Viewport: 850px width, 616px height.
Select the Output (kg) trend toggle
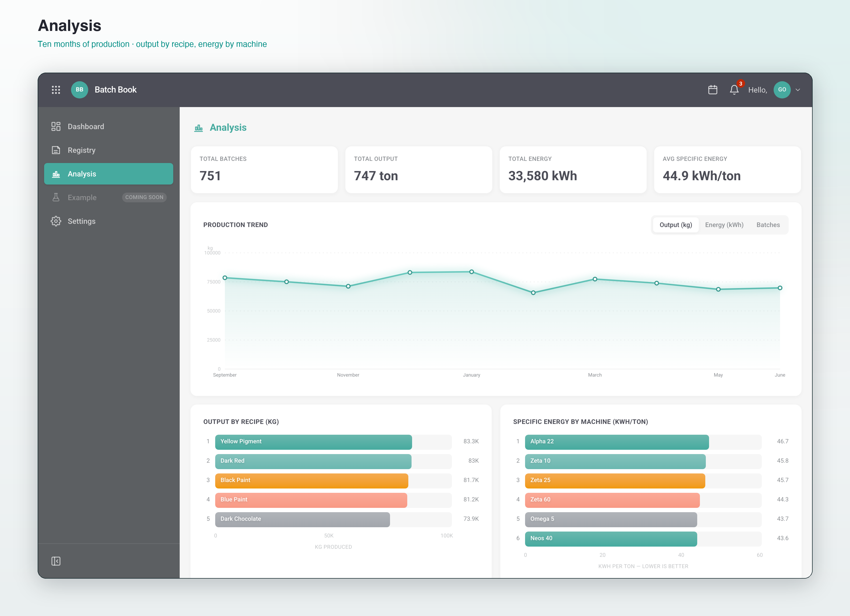click(675, 225)
